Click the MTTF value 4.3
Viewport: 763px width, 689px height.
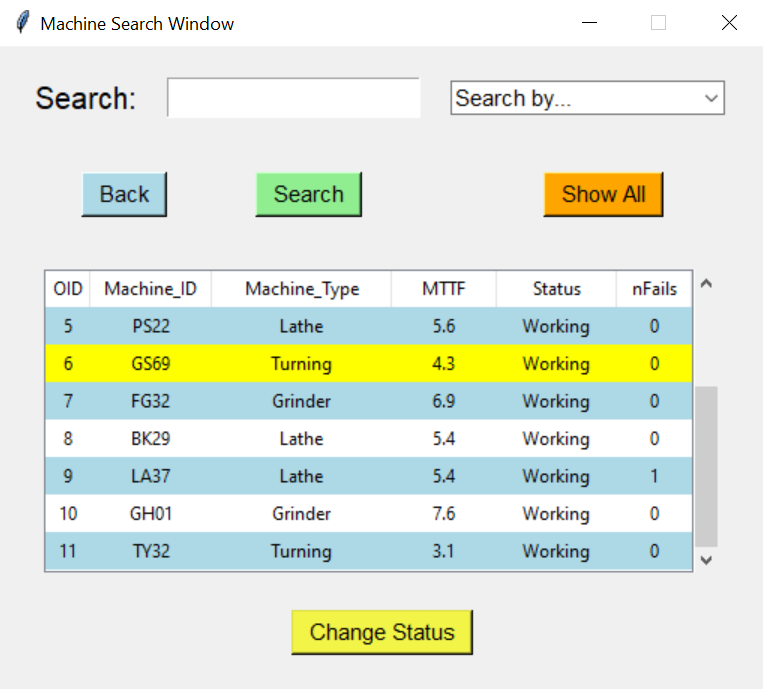444,363
